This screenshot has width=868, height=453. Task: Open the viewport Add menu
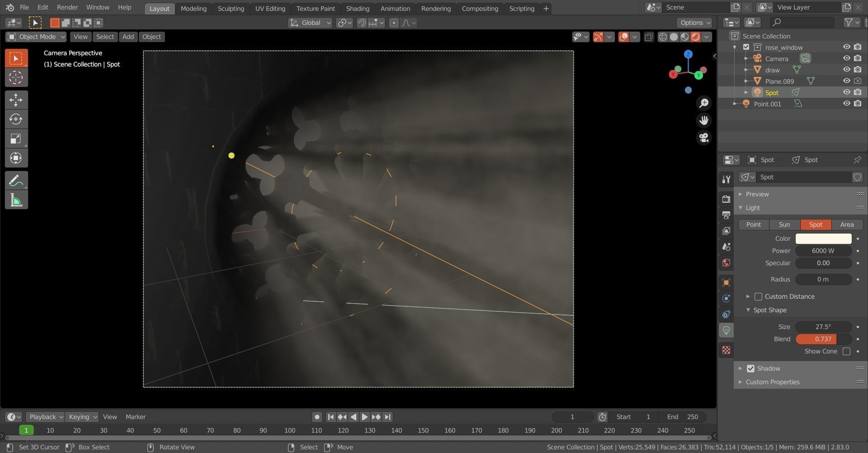128,37
